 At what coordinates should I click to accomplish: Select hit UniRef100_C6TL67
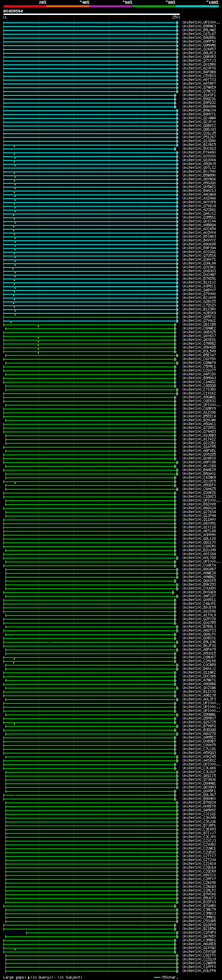[x=199, y=34]
